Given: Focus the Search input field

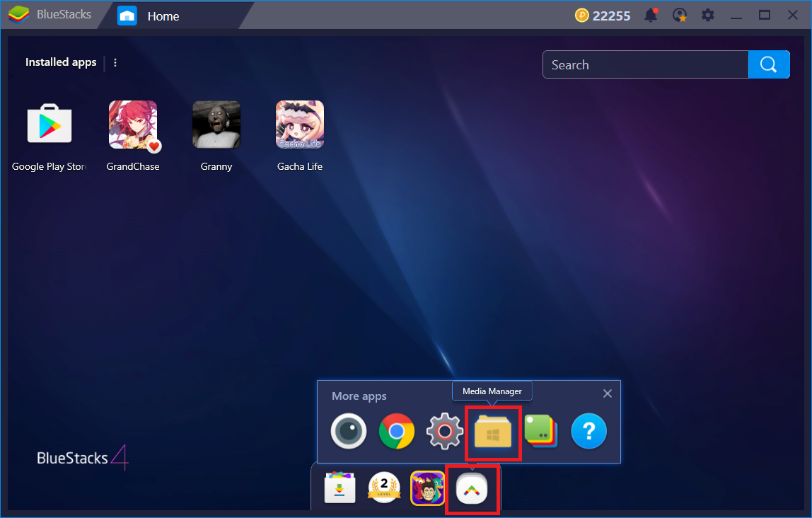Looking at the screenshot, I should 645,65.
